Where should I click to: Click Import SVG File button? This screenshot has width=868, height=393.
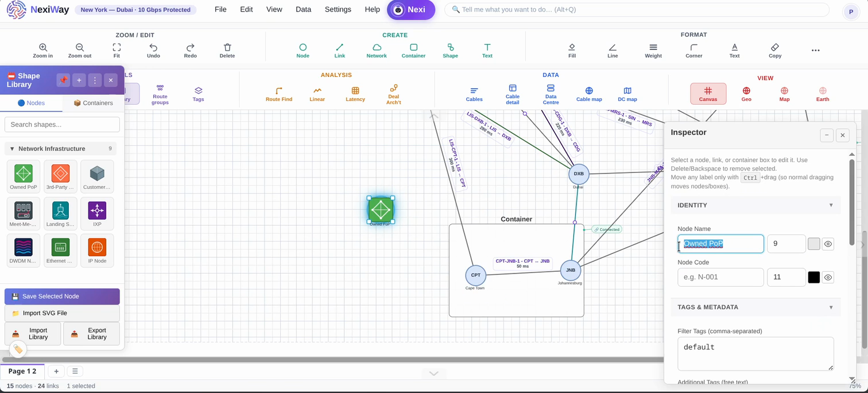(x=62, y=313)
